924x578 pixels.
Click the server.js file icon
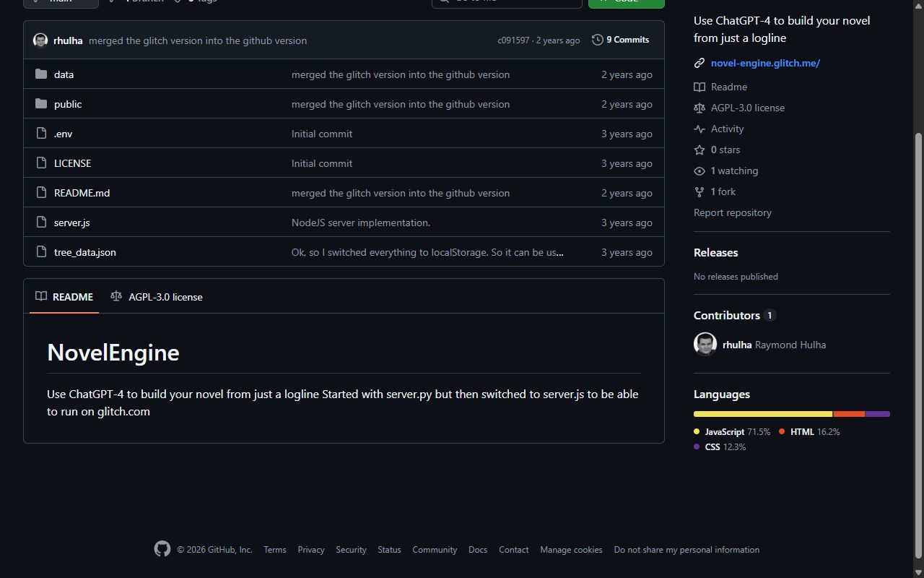click(x=41, y=222)
